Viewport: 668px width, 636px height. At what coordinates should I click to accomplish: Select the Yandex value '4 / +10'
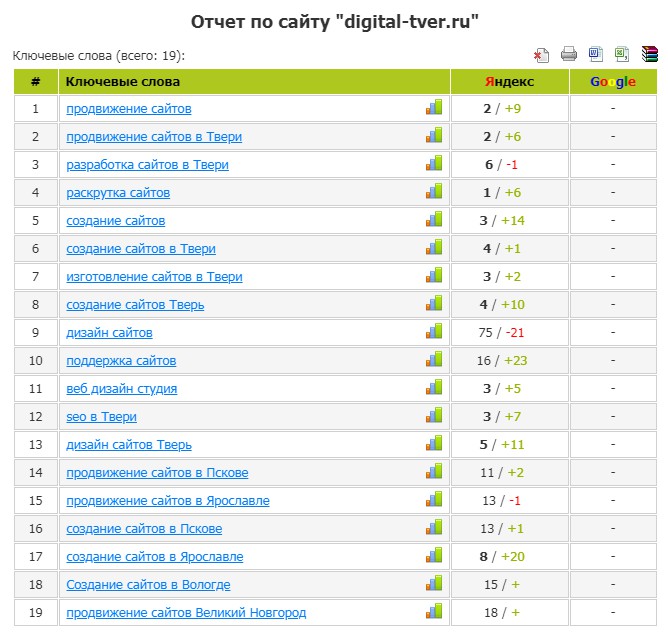point(502,305)
